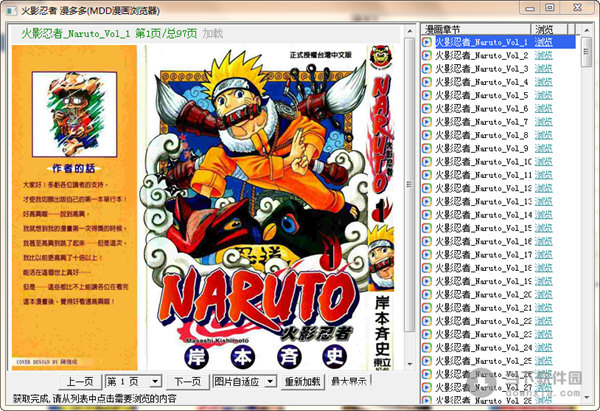Click the icon beside Naruto_Vol_16 row
This screenshot has height=411, width=600.
pyautogui.click(x=427, y=241)
